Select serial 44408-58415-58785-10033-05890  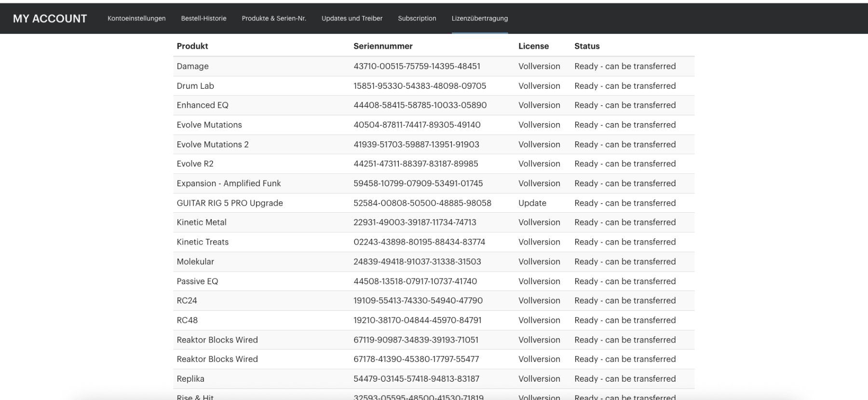(420, 105)
